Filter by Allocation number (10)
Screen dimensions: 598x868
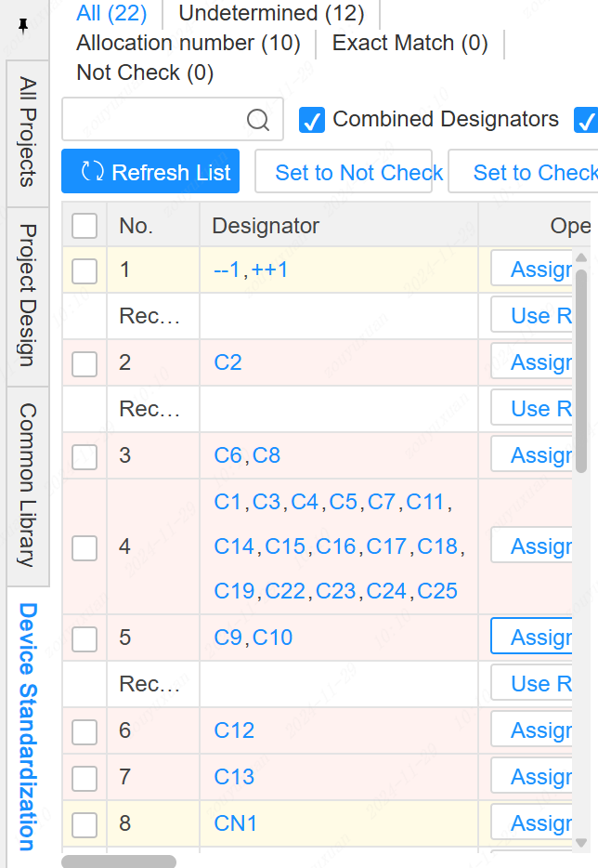(188, 43)
